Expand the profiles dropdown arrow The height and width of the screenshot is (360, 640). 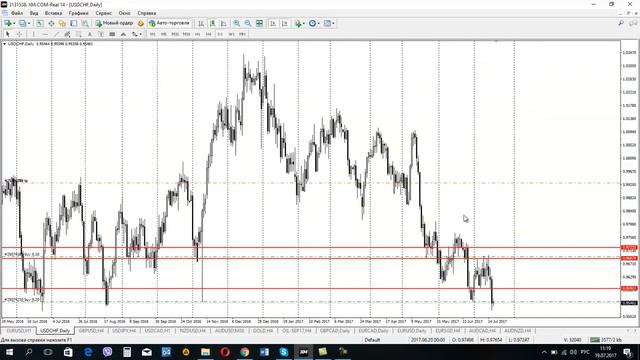pyautogui.click(x=29, y=23)
